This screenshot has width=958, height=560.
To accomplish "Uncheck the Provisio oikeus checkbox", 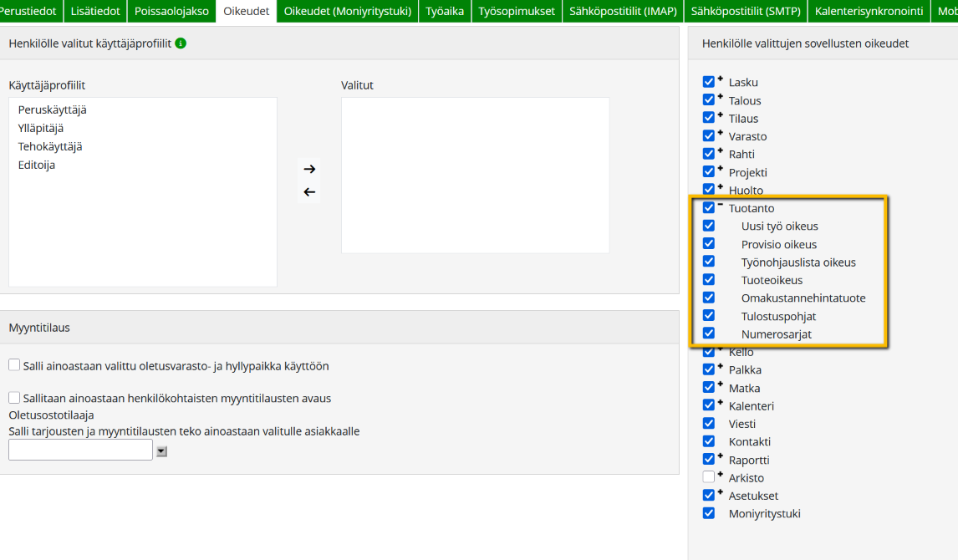I will [709, 244].
